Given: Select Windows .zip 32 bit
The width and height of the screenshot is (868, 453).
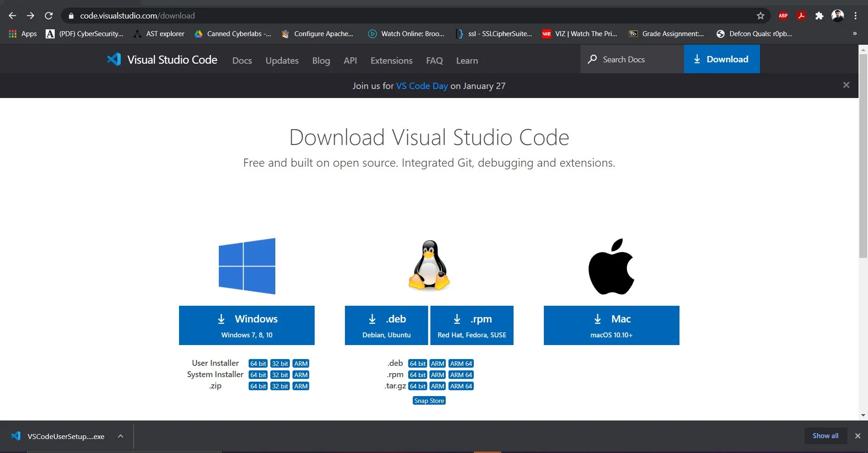Looking at the screenshot, I should [x=280, y=386].
